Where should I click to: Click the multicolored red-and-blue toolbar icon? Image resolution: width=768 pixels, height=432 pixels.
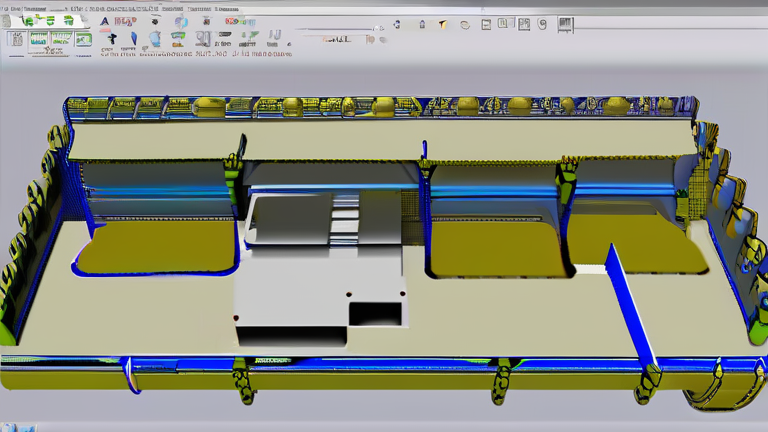click(240, 22)
